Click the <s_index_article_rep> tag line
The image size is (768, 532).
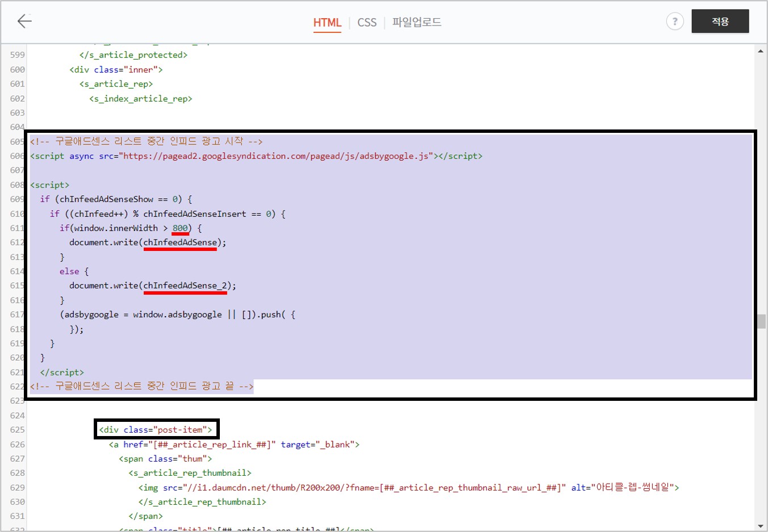[x=140, y=99]
